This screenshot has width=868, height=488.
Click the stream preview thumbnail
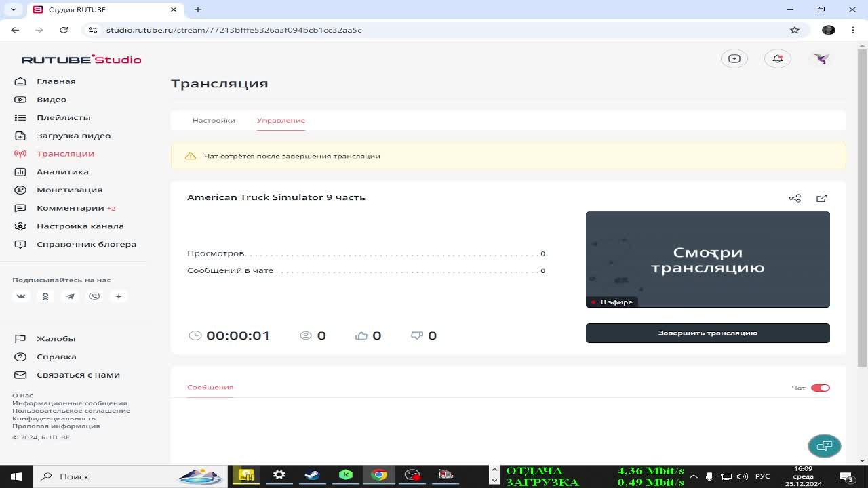click(x=708, y=260)
